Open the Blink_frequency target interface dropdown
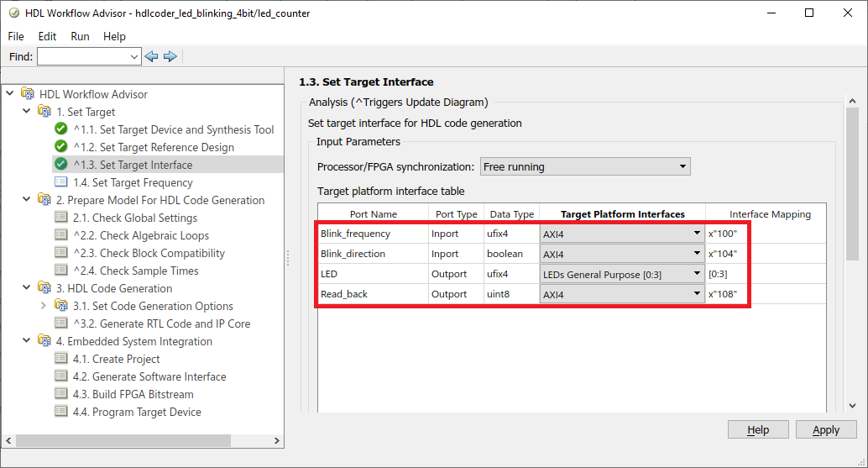Image resolution: width=868 pixels, height=468 pixels. click(622, 234)
